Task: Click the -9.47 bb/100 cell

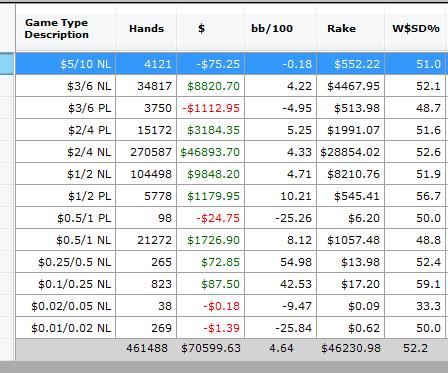Action: [x=280, y=306]
